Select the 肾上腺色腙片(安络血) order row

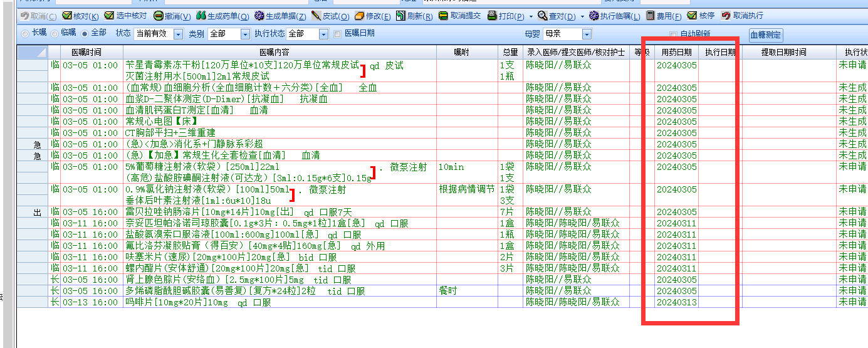click(442, 280)
